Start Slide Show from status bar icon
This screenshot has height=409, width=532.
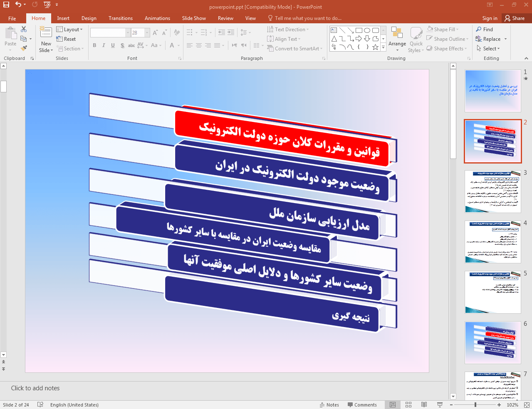pyautogui.click(x=440, y=405)
